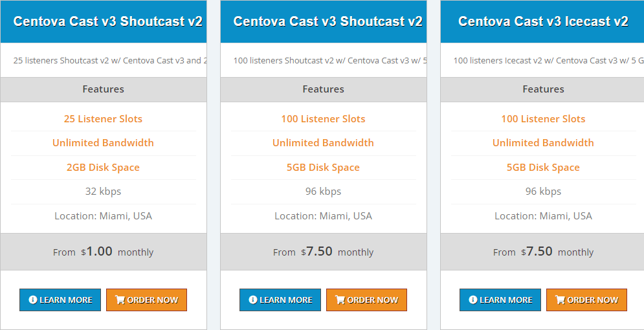Order the 100-listener Shoutcast v2 plan
The image size is (644, 330).
(x=367, y=300)
